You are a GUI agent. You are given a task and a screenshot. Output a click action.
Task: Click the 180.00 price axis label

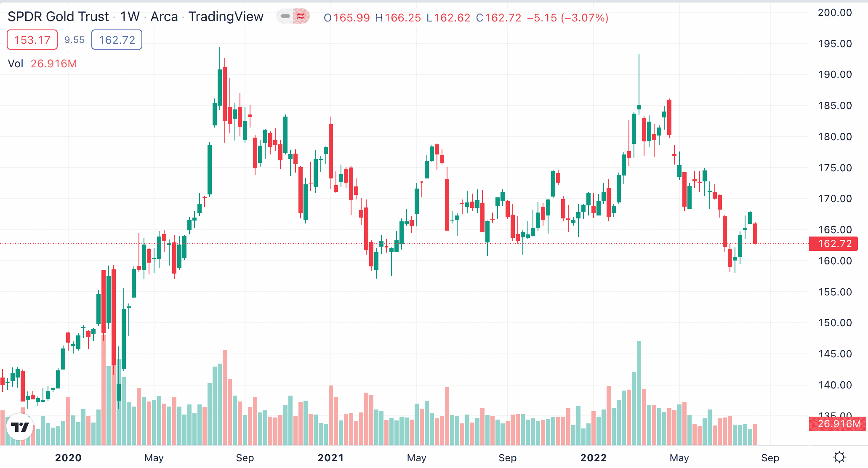[x=835, y=137]
